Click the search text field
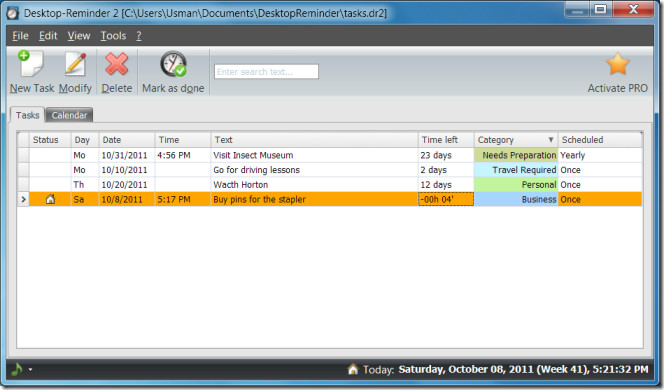This screenshot has width=664, height=390. click(266, 72)
